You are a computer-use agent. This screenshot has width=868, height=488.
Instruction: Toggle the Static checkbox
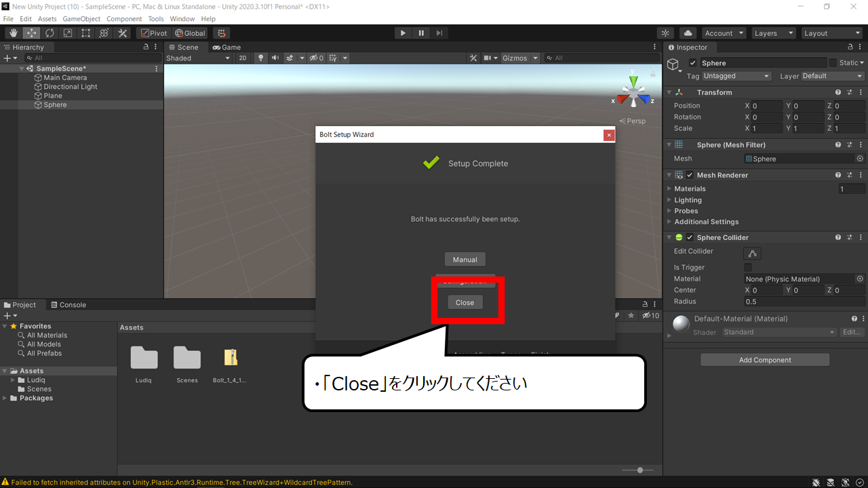click(833, 63)
